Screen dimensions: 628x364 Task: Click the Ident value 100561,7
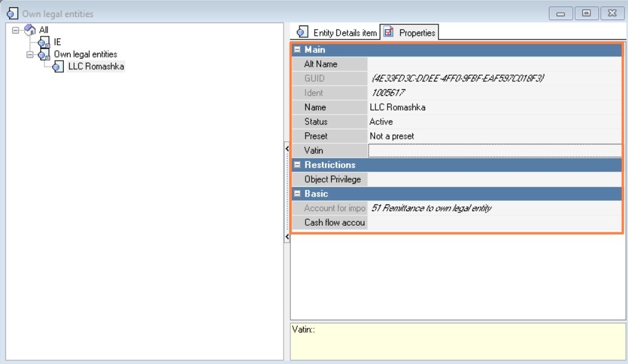click(388, 93)
